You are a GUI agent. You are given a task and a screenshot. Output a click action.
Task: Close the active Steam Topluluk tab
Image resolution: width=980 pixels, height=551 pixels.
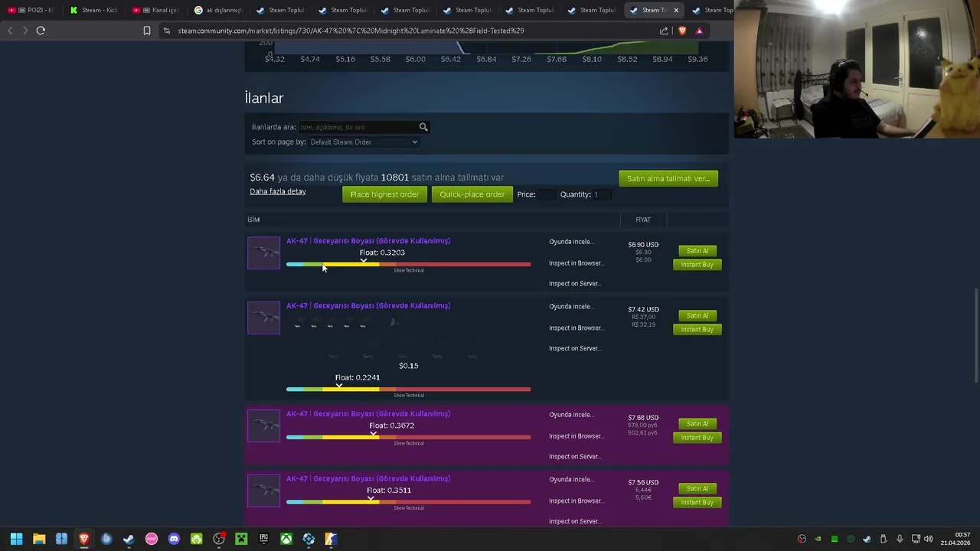[676, 10]
